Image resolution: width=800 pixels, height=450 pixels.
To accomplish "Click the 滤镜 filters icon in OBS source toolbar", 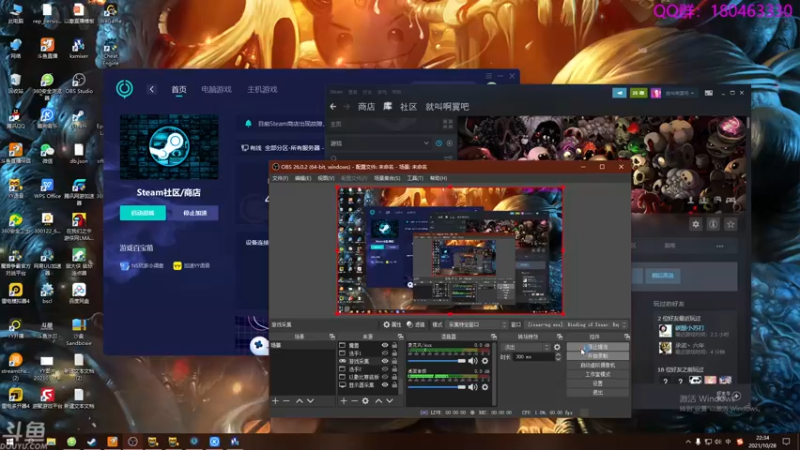I will [x=416, y=324].
